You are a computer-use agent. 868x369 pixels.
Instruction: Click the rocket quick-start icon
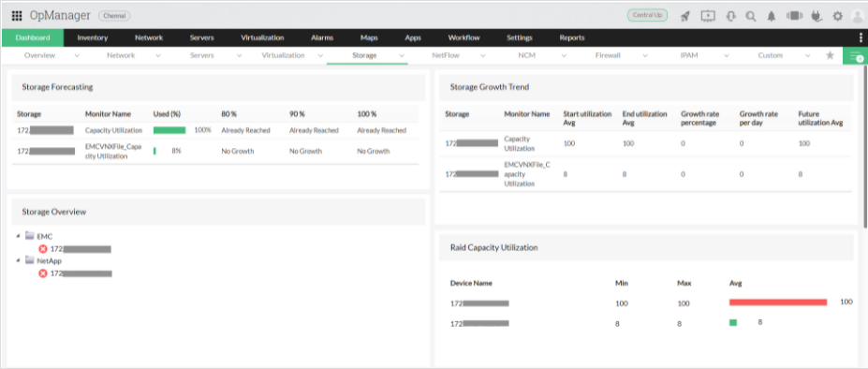point(685,16)
